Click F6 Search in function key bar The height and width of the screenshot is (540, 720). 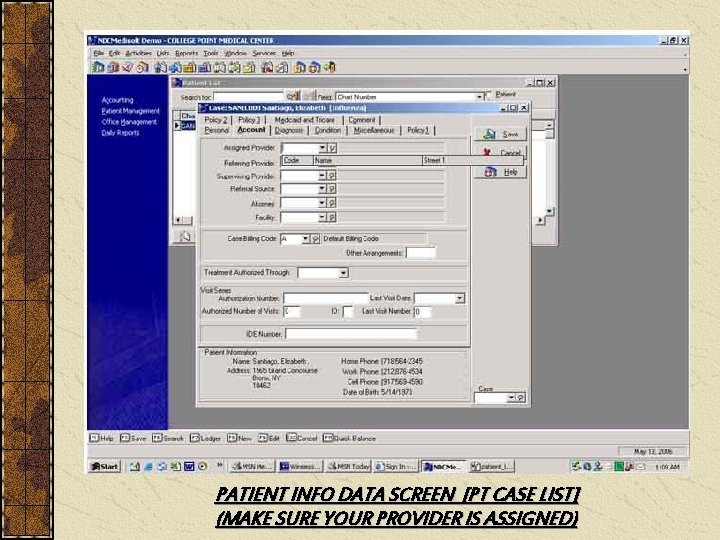click(168, 438)
